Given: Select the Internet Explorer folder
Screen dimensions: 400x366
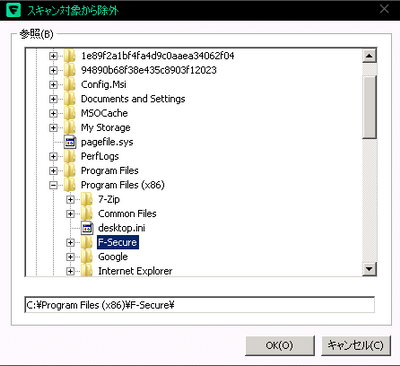Looking at the screenshot, I should click(135, 271).
